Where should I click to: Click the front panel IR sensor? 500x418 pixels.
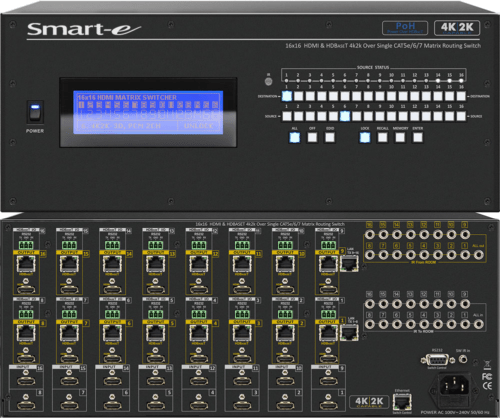[x=268, y=81]
